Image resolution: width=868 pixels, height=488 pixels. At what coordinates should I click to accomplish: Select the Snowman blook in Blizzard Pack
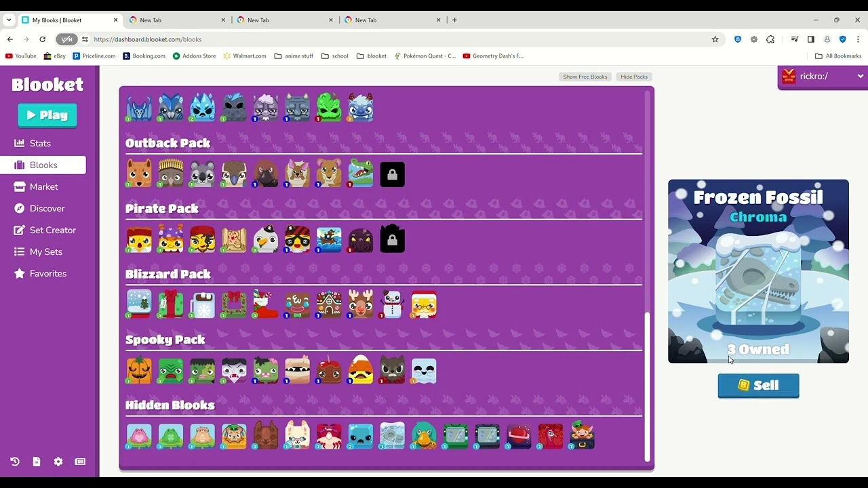click(392, 305)
